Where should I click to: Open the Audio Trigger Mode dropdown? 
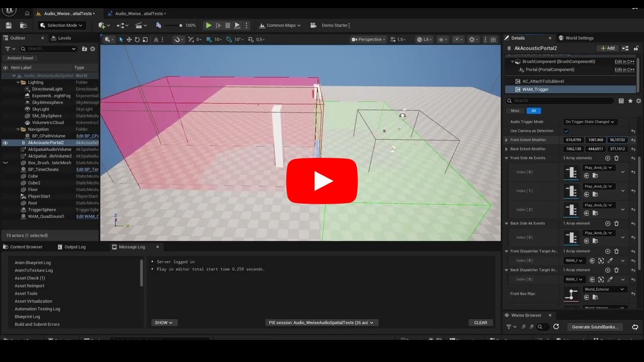click(x=590, y=122)
